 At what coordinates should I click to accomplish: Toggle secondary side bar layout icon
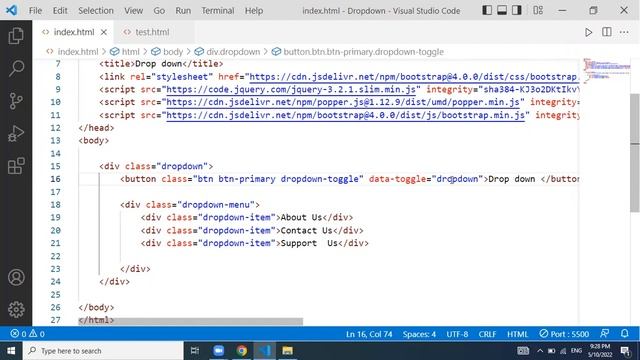pos(517,10)
